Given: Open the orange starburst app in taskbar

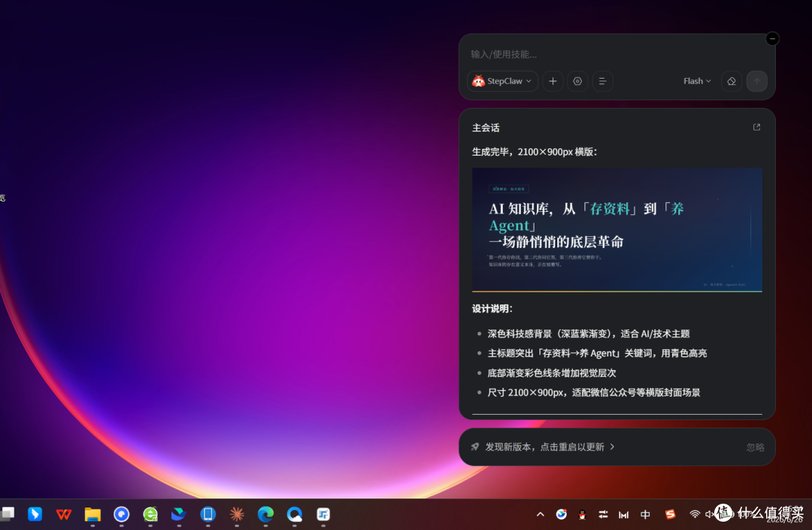Looking at the screenshot, I should point(237,514).
